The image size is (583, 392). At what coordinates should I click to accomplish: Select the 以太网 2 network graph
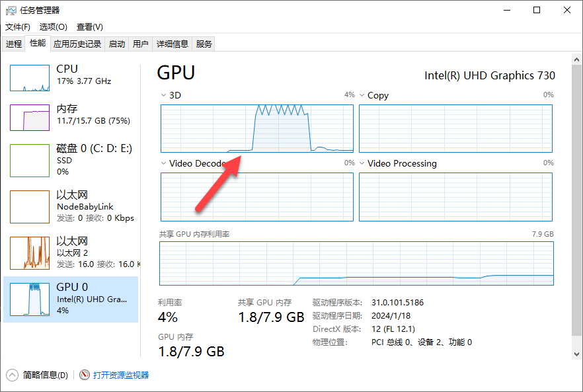pyautogui.click(x=30, y=253)
